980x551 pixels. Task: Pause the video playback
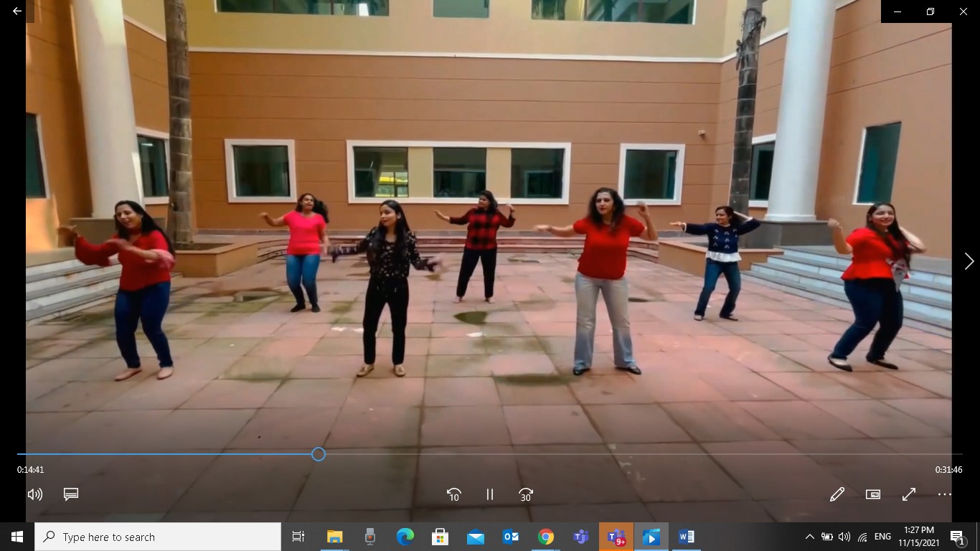click(489, 494)
